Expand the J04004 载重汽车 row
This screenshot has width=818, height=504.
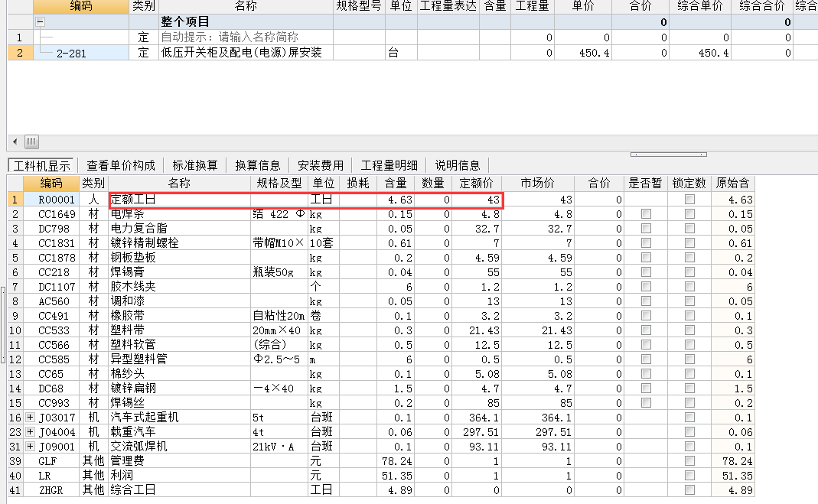click(x=31, y=432)
